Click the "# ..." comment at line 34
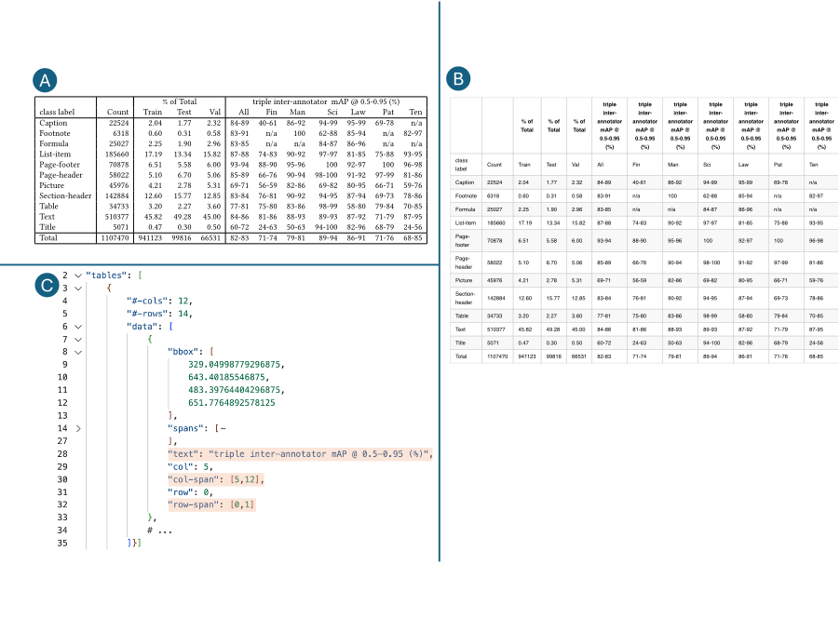This screenshot has width=840, height=618. 159,531
